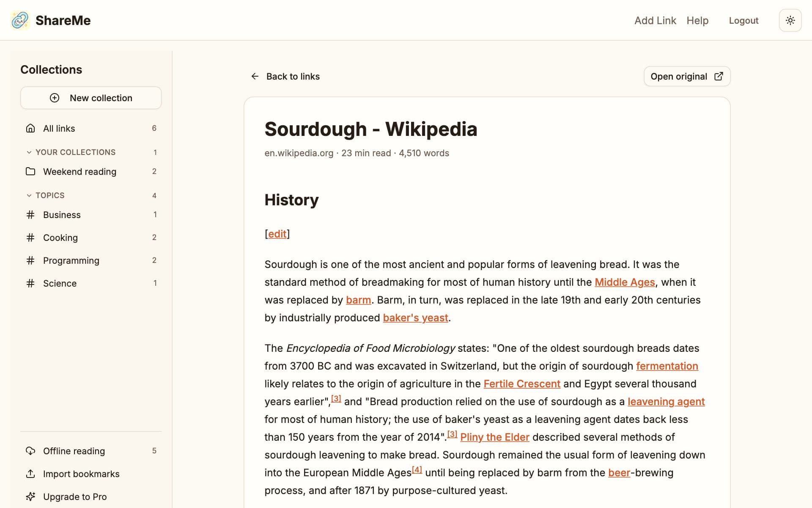The width and height of the screenshot is (812, 508).
Task: Click the edit link under History
Action: (277, 234)
